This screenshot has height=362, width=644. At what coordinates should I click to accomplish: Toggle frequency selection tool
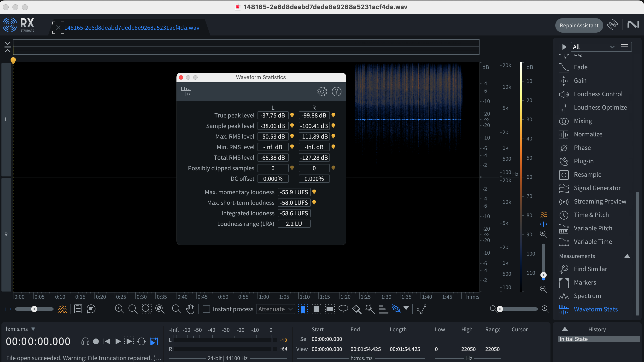pyautogui.click(x=330, y=309)
